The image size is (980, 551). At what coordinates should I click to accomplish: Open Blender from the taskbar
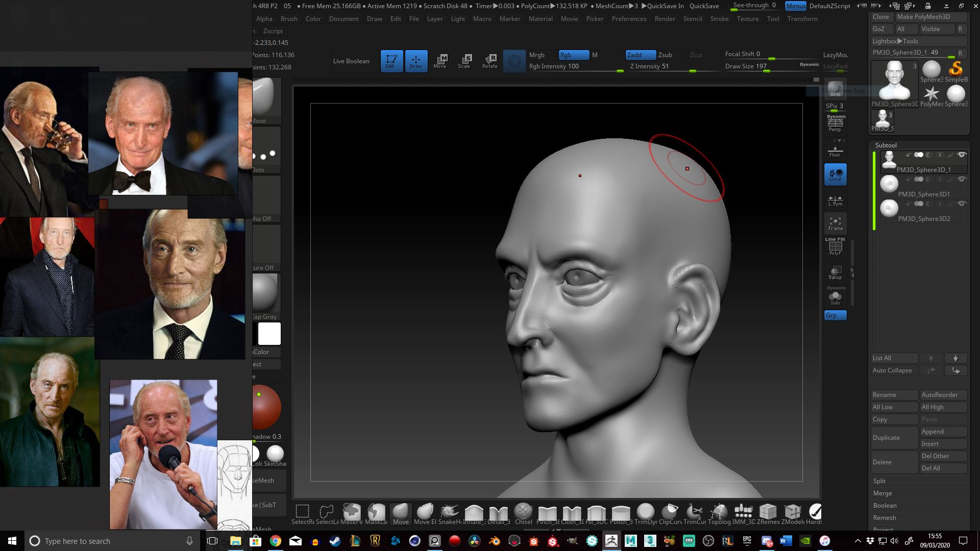[x=494, y=541]
